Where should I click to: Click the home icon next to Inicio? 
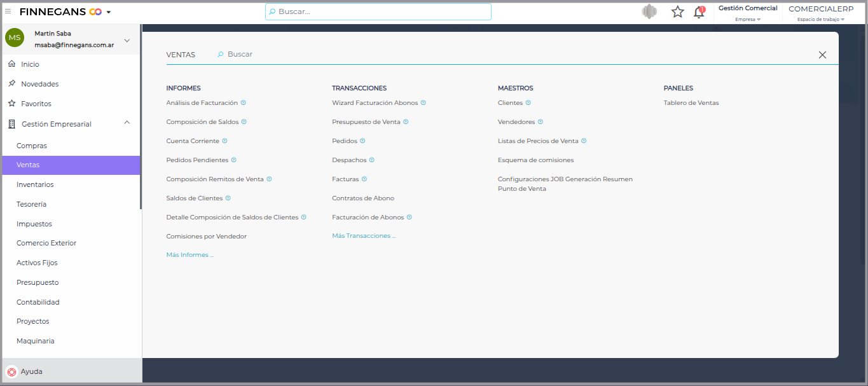tap(11, 64)
